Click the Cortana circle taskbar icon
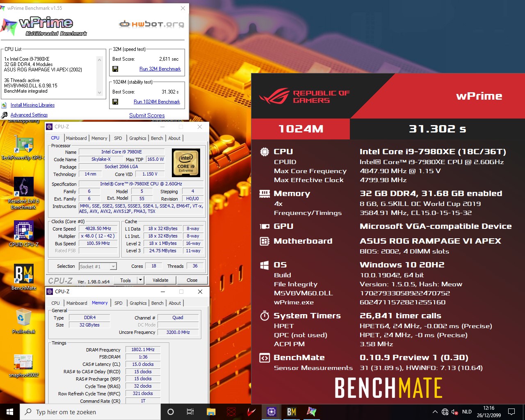525x420 pixels. pos(171,412)
